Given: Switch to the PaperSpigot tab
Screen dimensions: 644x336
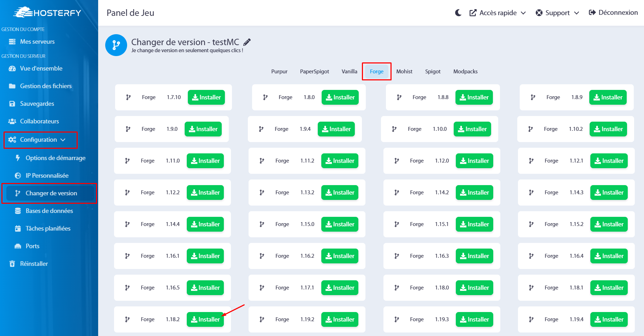Looking at the screenshot, I should (315, 72).
